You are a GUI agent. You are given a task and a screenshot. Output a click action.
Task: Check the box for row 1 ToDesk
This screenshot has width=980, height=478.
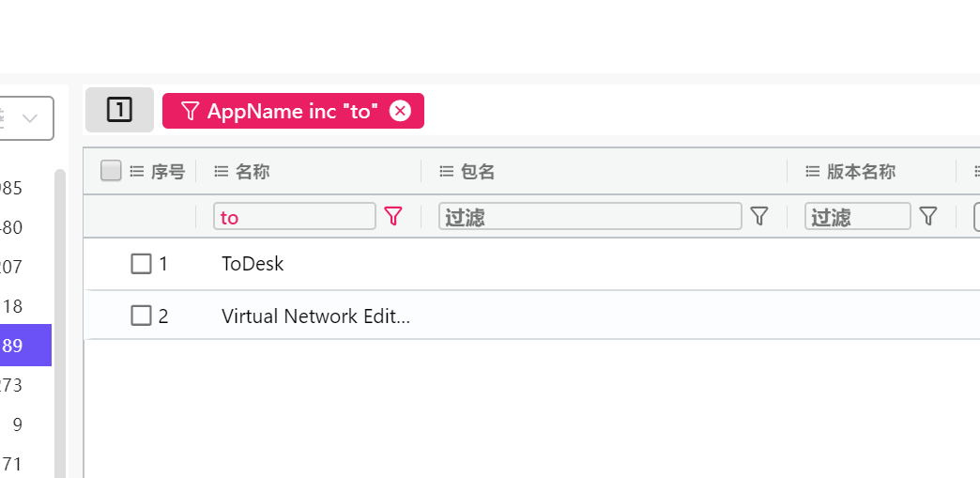coord(141,264)
